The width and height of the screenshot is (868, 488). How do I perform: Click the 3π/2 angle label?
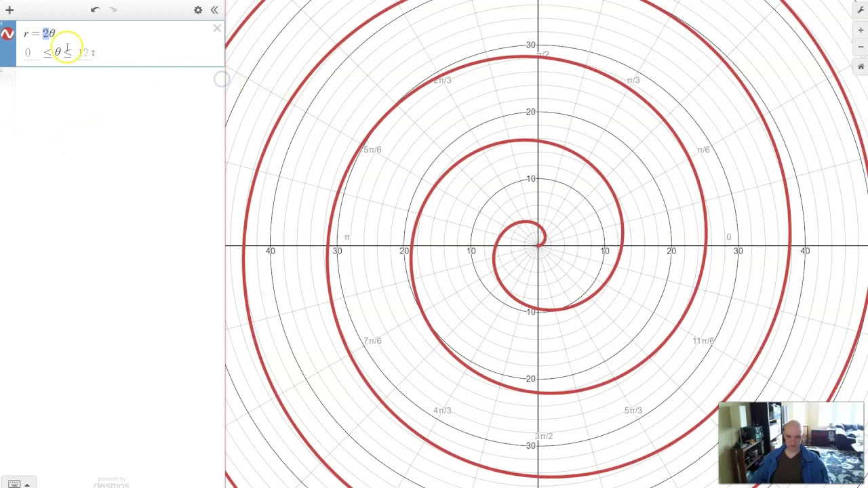click(544, 436)
